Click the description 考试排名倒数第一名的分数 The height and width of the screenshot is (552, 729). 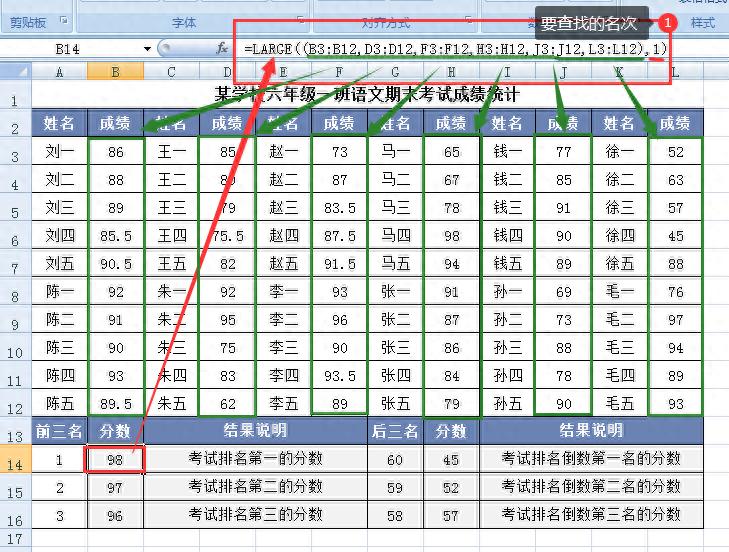(x=591, y=459)
